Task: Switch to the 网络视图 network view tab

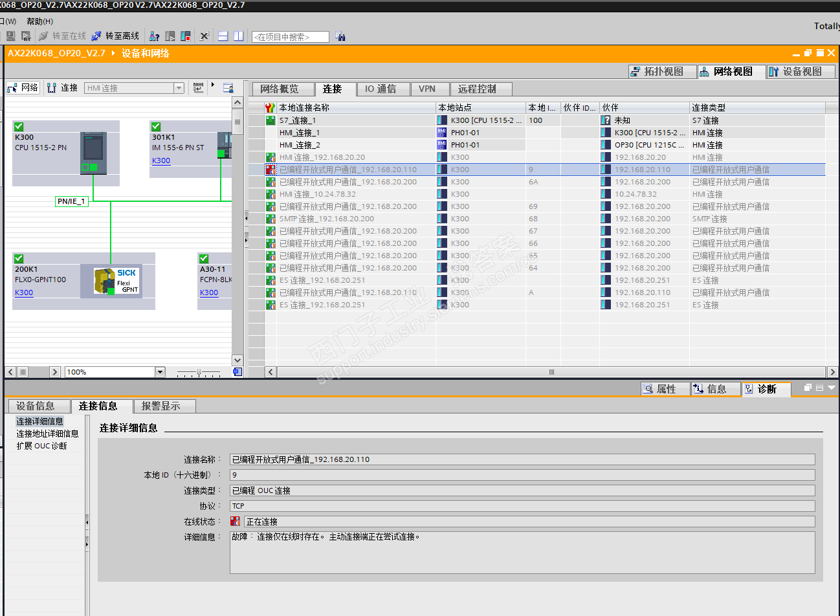Action: tap(733, 72)
